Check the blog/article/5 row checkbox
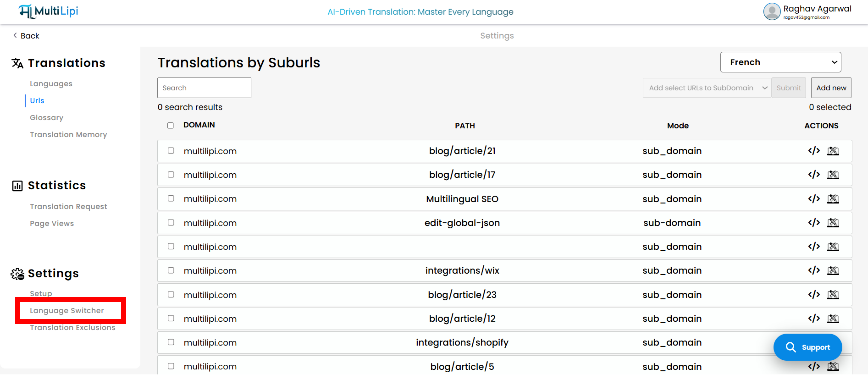Screen dimensions: 868x375 tap(171, 366)
